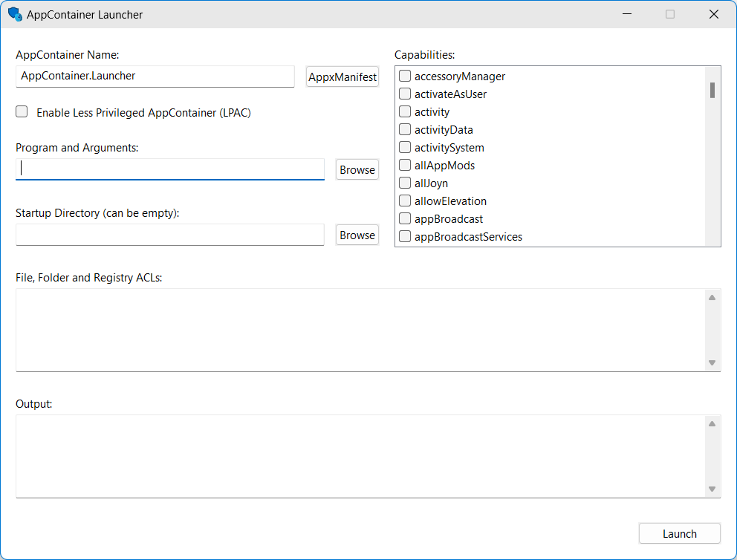Browse for a startup directory

[357, 235]
